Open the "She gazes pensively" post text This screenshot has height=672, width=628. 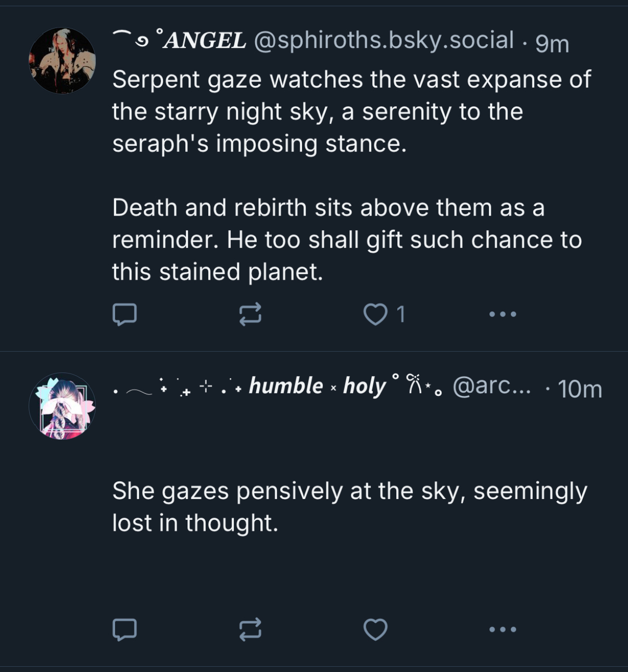tap(349, 507)
